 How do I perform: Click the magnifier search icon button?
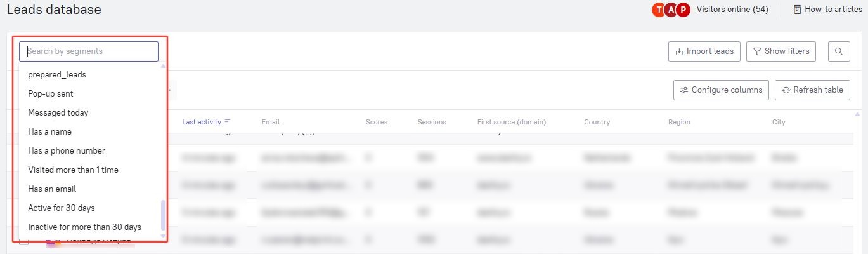(839, 51)
